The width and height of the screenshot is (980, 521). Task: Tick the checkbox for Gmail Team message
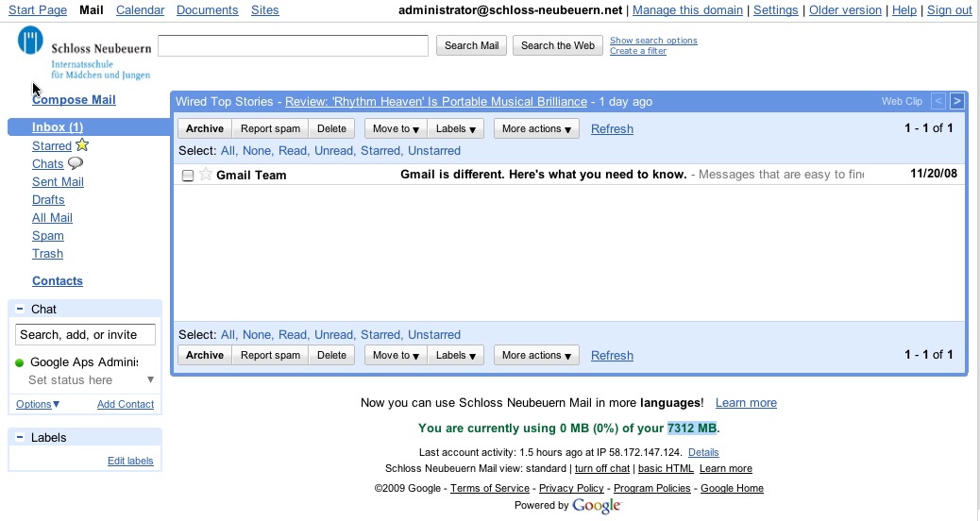[x=188, y=176]
